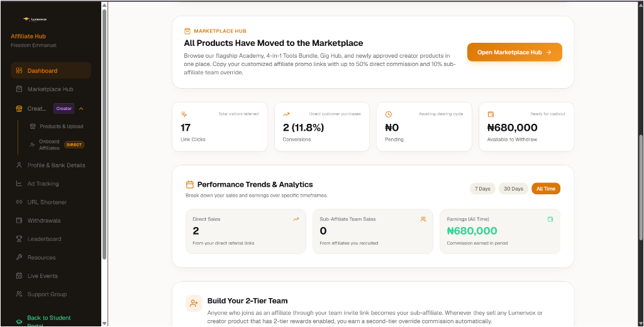Go to Profile & Bank Details
644x327 pixels.
(x=51, y=165)
